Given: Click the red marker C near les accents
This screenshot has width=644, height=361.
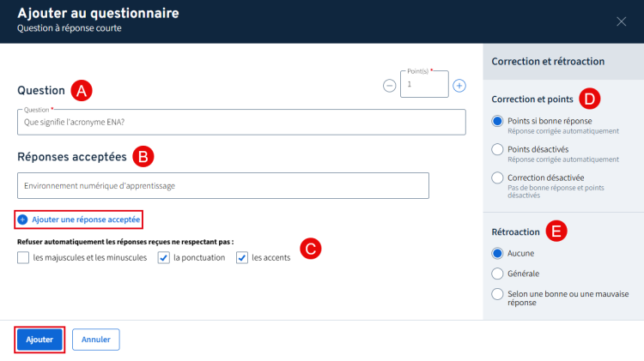Looking at the screenshot, I should pyautogui.click(x=313, y=250).
